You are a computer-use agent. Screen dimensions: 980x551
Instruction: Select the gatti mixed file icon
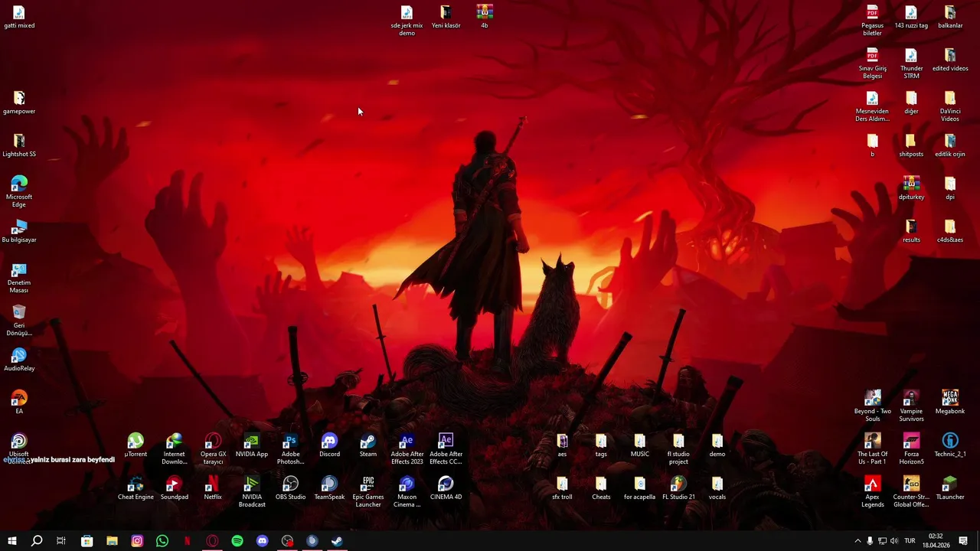19,17
